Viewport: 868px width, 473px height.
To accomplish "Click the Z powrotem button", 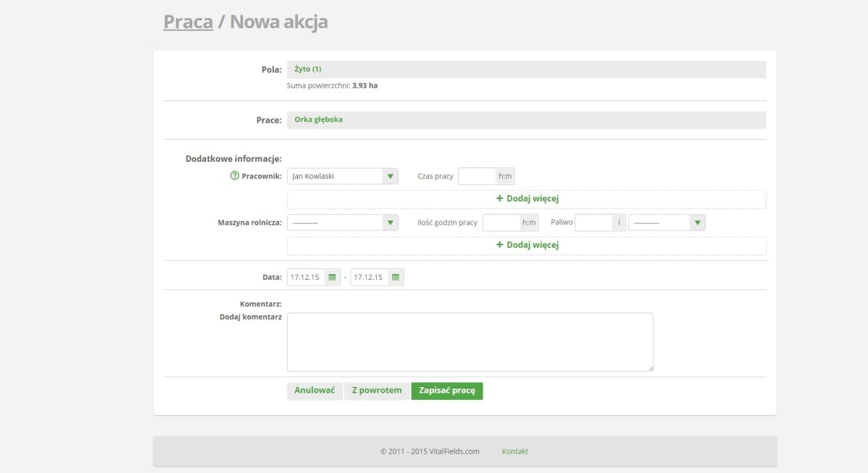I will point(377,391).
